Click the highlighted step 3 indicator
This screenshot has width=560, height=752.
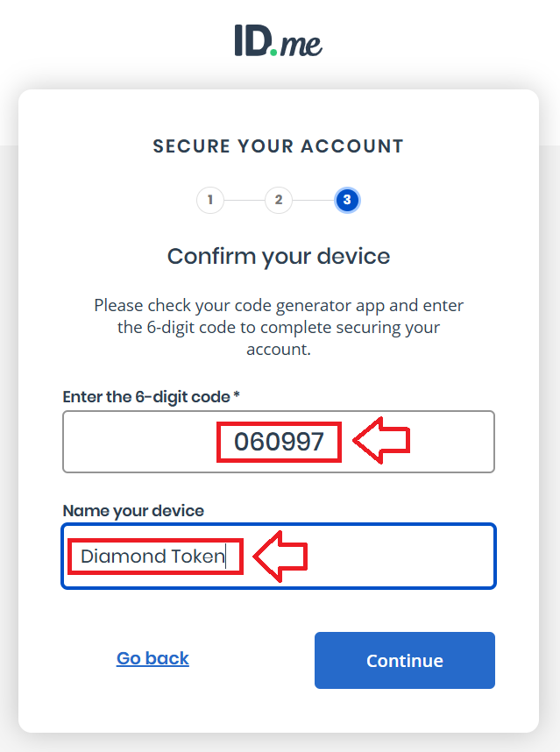pos(347,200)
